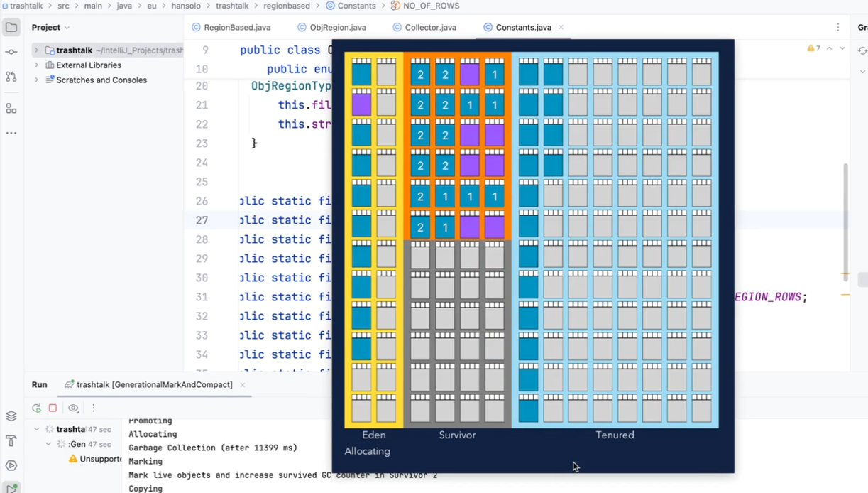Click the trashtalk module folder icon in tree
Viewport: 868px width, 493px height.
pos(50,50)
